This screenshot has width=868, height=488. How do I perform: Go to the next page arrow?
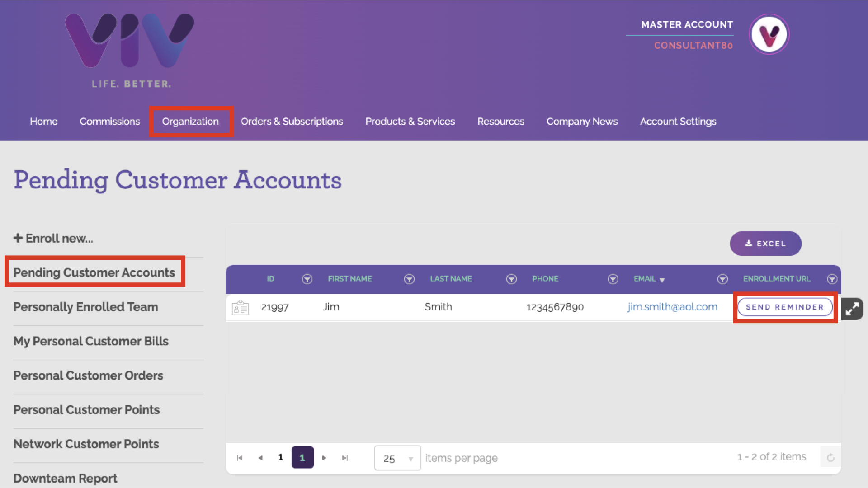(324, 458)
